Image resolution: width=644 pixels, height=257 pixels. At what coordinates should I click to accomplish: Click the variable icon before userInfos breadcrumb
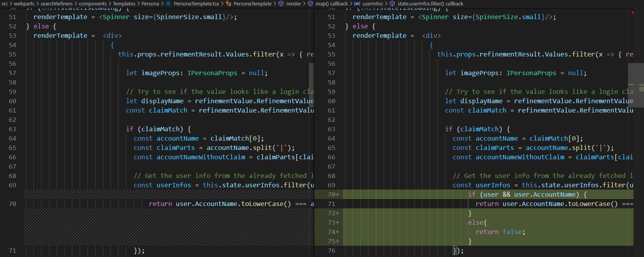tap(357, 4)
